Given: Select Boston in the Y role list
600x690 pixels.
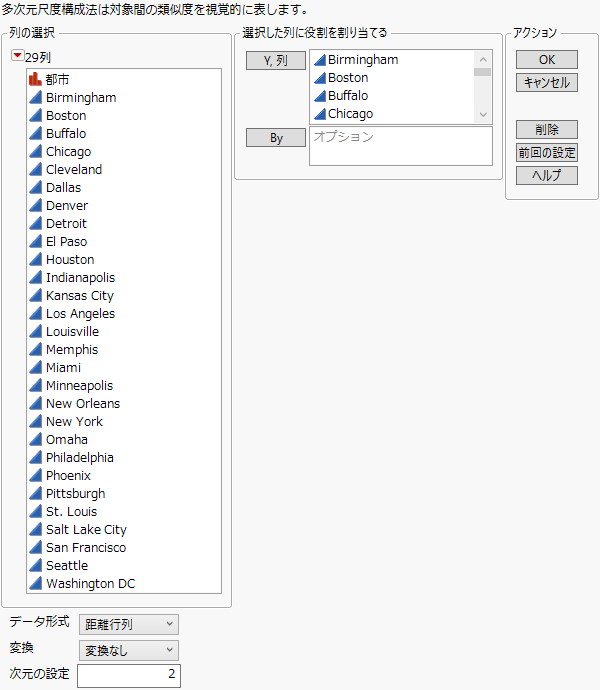Looking at the screenshot, I should tap(348, 78).
